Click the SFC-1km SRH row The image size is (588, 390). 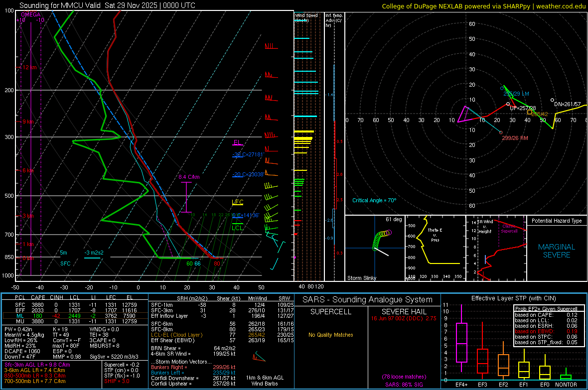coord(222,305)
